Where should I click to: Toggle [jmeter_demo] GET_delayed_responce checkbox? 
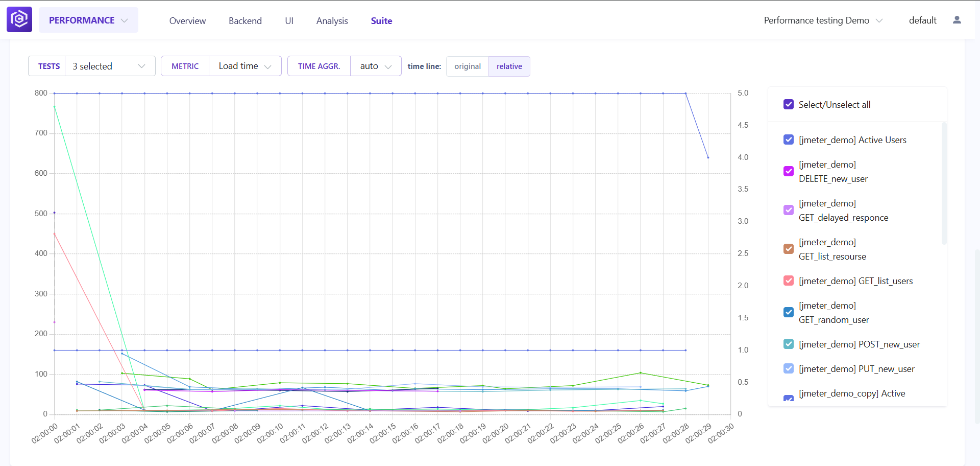789,210
